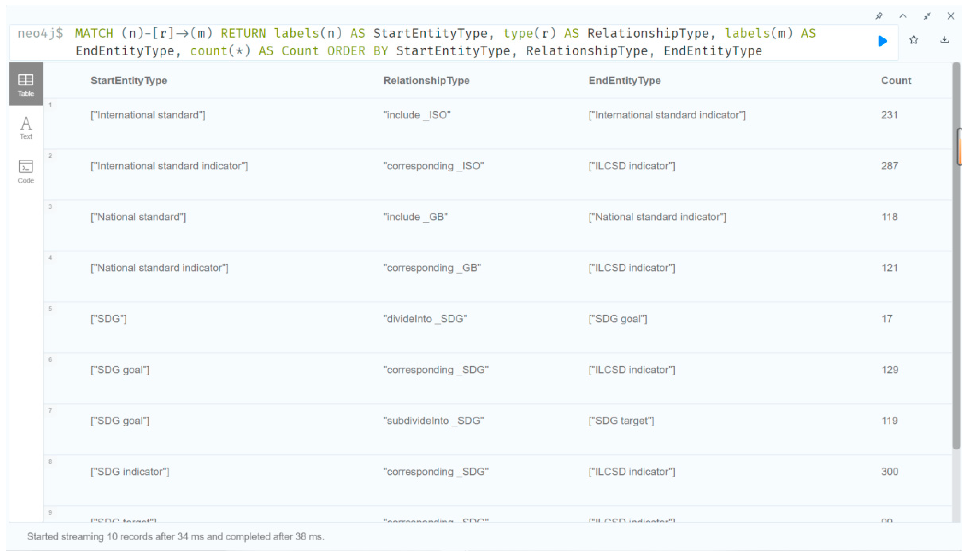The height and width of the screenshot is (560, 969).
Task: Select the "International standard" start entity cell
Action: [148, 115]
